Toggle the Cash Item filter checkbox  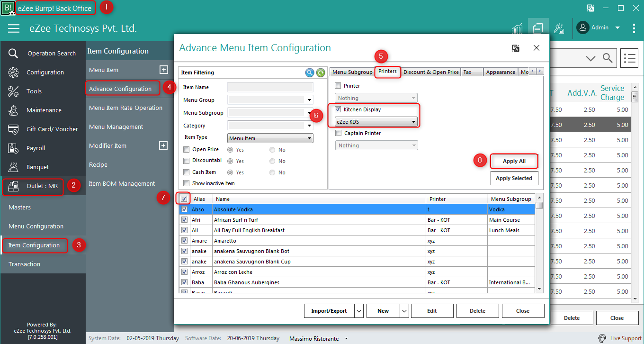186,172
